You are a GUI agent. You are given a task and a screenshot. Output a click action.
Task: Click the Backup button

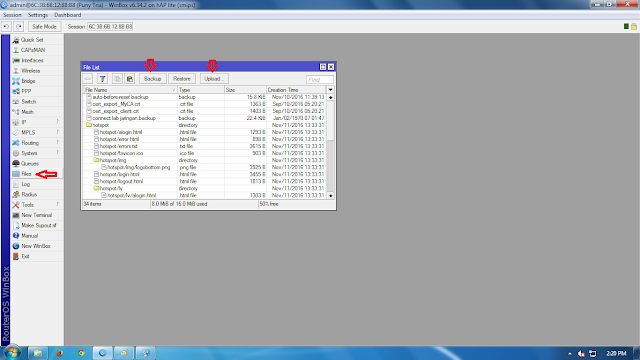tap(153, 79)
